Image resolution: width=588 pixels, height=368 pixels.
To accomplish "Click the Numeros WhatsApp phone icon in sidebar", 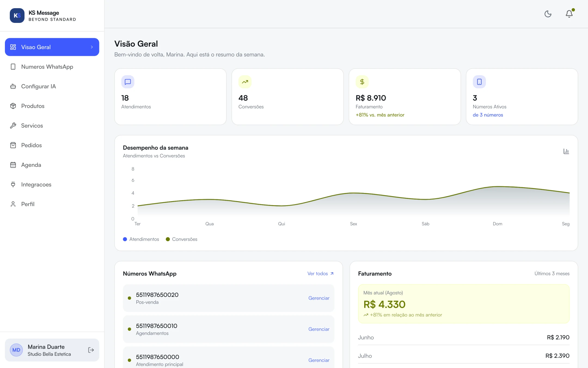I will coord(13,67).
